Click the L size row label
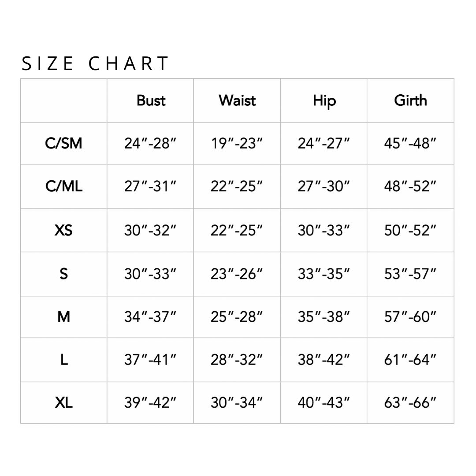 tap(64, 360)
